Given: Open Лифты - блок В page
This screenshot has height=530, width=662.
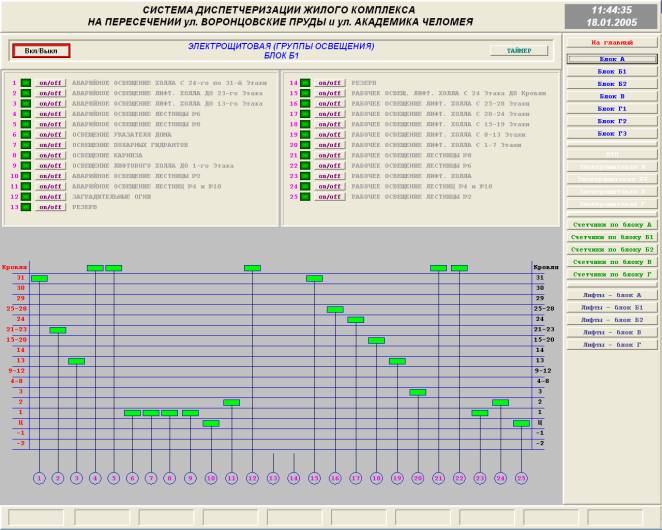Looking at the screenshot, I should [611, 332].
